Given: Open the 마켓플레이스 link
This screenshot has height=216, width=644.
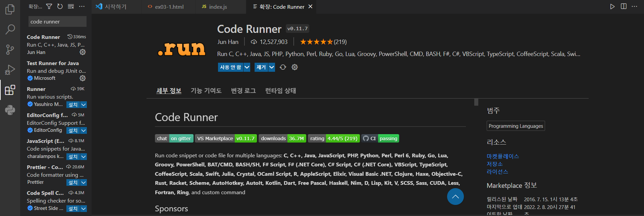Looking at the screenshot, I should (x=503, y=156).
